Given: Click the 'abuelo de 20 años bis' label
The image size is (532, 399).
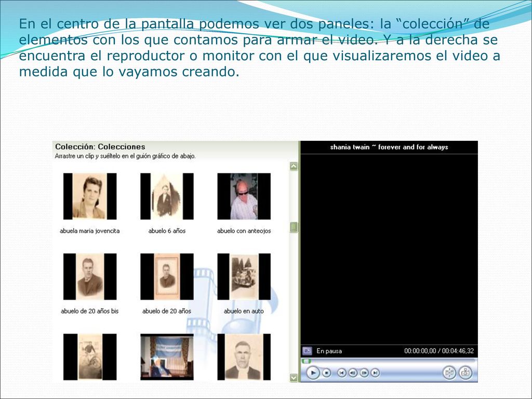Looking at the screenshot, I should (x=89, y=311).
